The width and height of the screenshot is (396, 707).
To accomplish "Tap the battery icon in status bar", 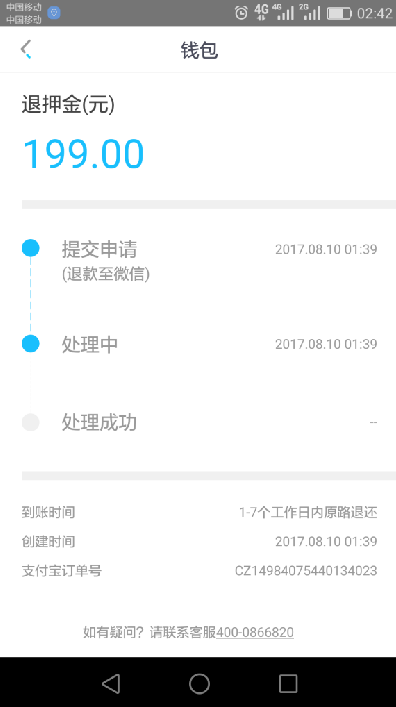I will coord(339,13).
